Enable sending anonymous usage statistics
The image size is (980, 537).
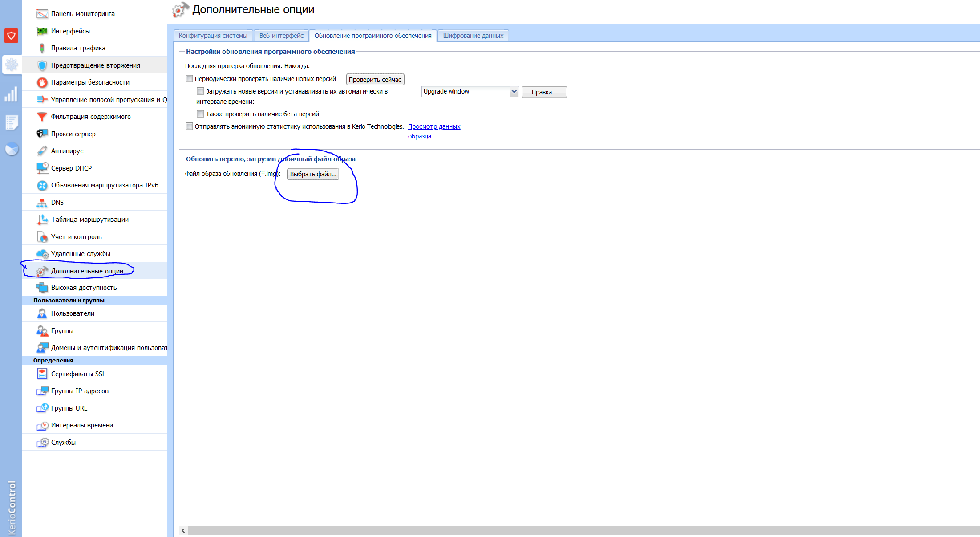(x=190, y=126)
